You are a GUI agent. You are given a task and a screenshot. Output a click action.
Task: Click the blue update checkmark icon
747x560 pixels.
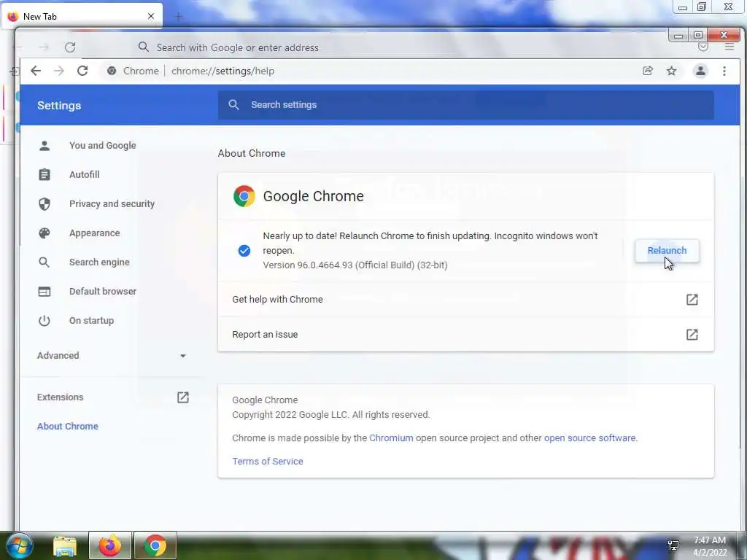[244, 251]
